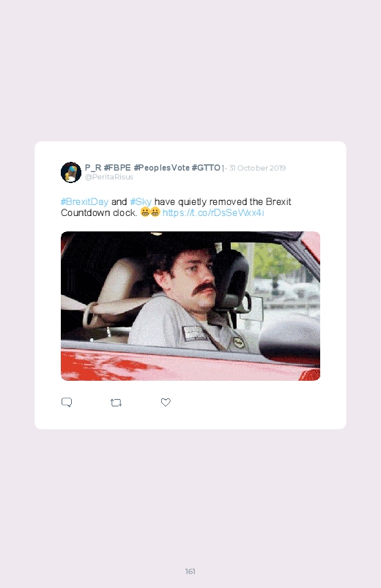The image size is (381, 588).
Task: Click the car's side mirror in the GIF
Action: tap(290, 340)
